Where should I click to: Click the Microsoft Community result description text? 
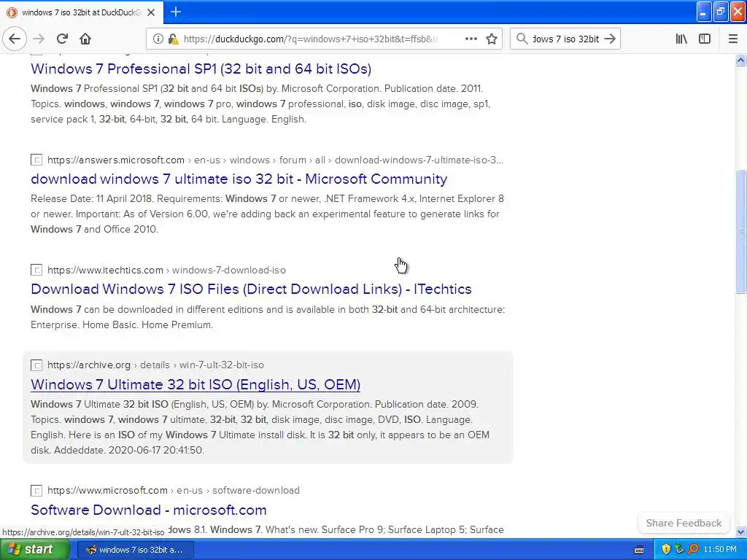pos(267,214)
